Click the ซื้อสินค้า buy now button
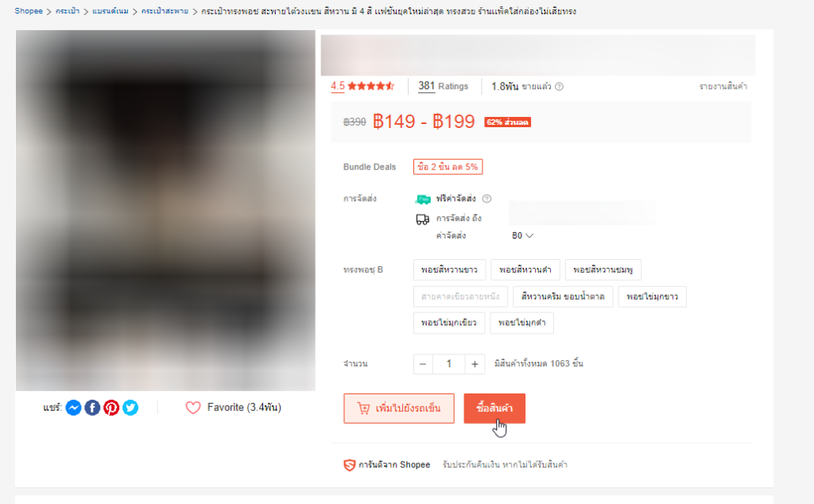Viewport: 814px width, 504px height. [494, 409]
